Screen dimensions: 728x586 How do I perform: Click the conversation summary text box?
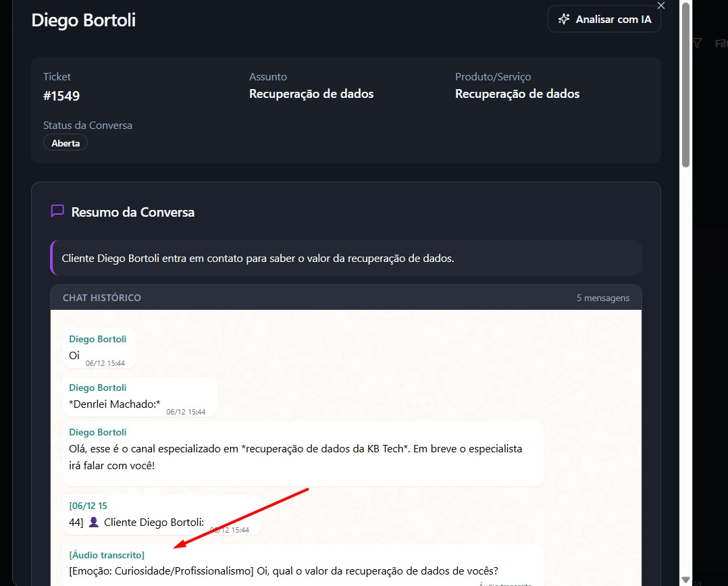[346, 258]
